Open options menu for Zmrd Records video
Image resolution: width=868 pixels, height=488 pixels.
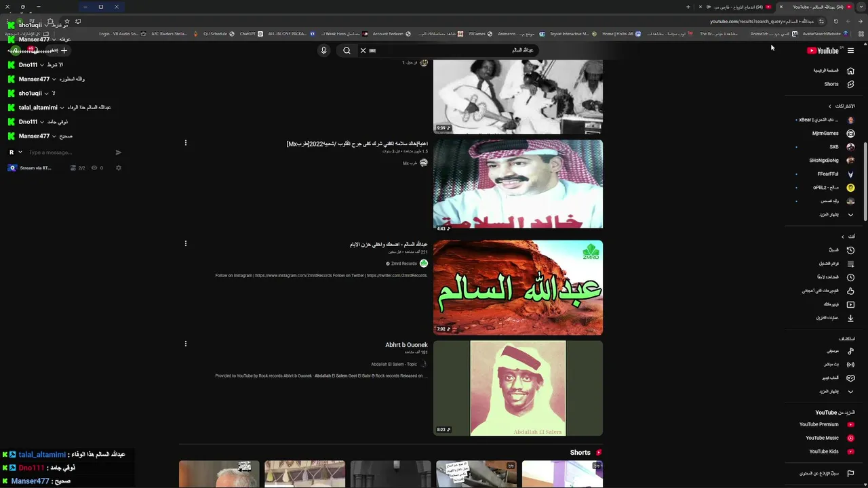[185, 243]
